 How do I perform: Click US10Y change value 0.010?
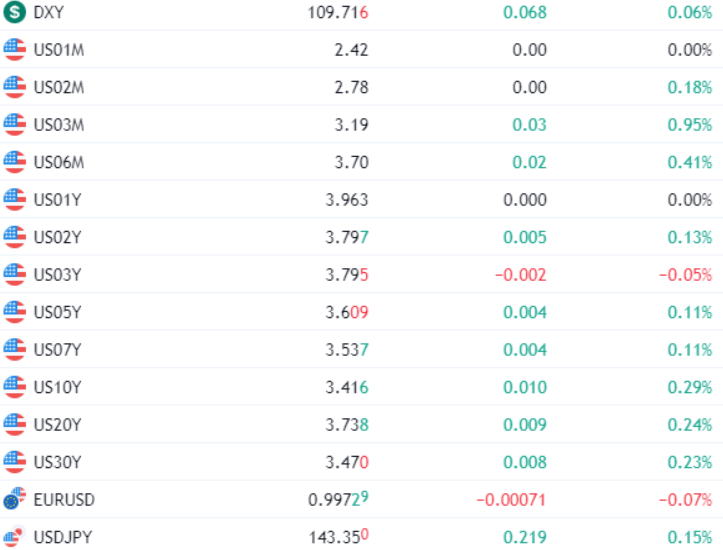(x=525, y=388)
